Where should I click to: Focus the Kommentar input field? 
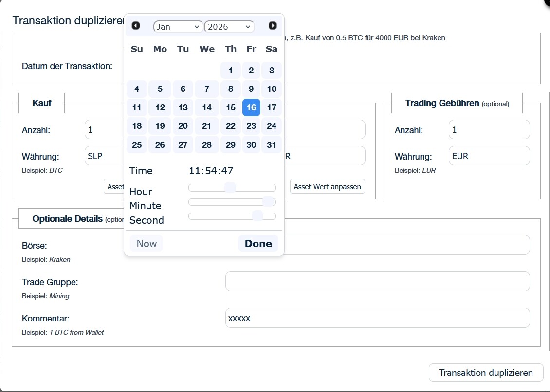(377, 318)
